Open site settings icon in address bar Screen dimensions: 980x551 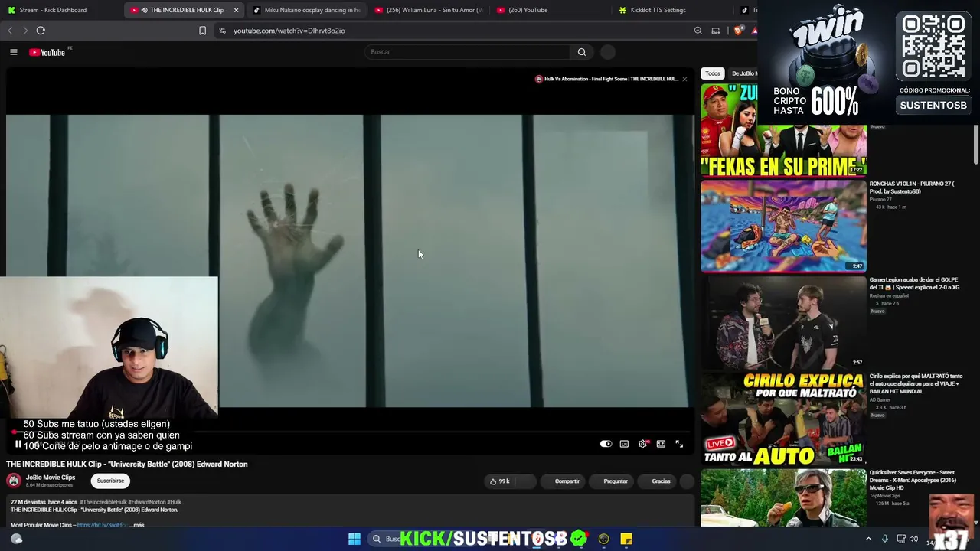222,31
